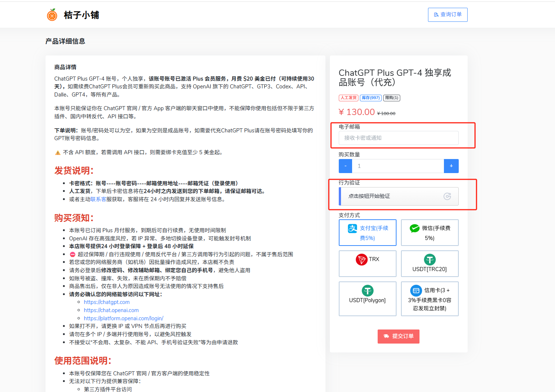Click the crossed-out ¥180.00 original price
This screenshot has width=555, height=392.
[x=386, y=114]
